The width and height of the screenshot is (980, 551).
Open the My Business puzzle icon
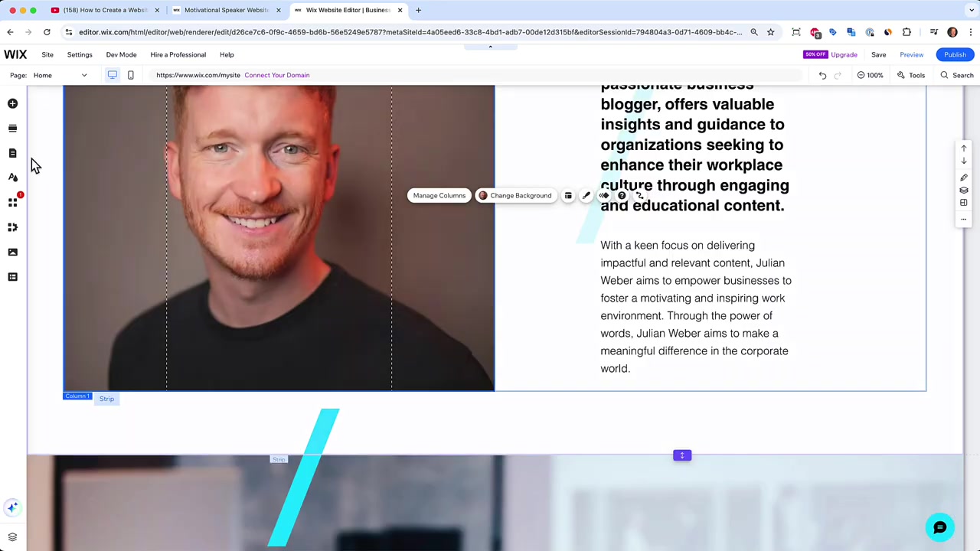click(x=12, y=227)
